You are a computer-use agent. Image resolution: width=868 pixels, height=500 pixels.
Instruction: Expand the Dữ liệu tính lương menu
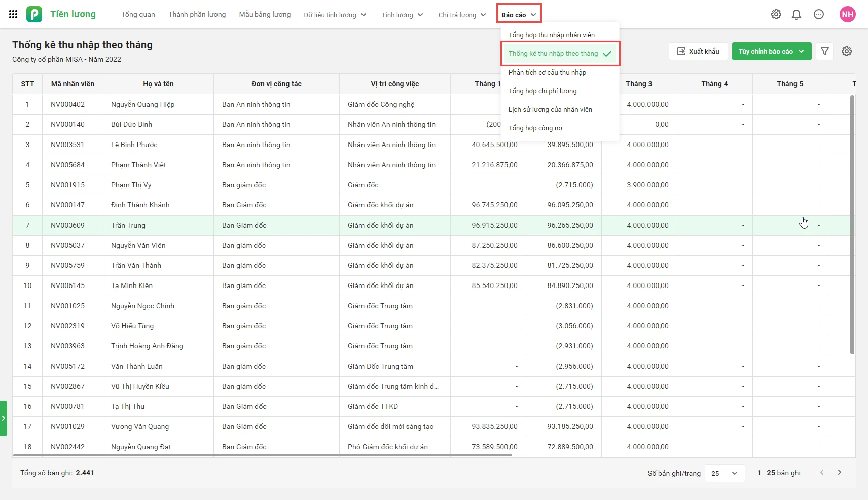[335, 15]
